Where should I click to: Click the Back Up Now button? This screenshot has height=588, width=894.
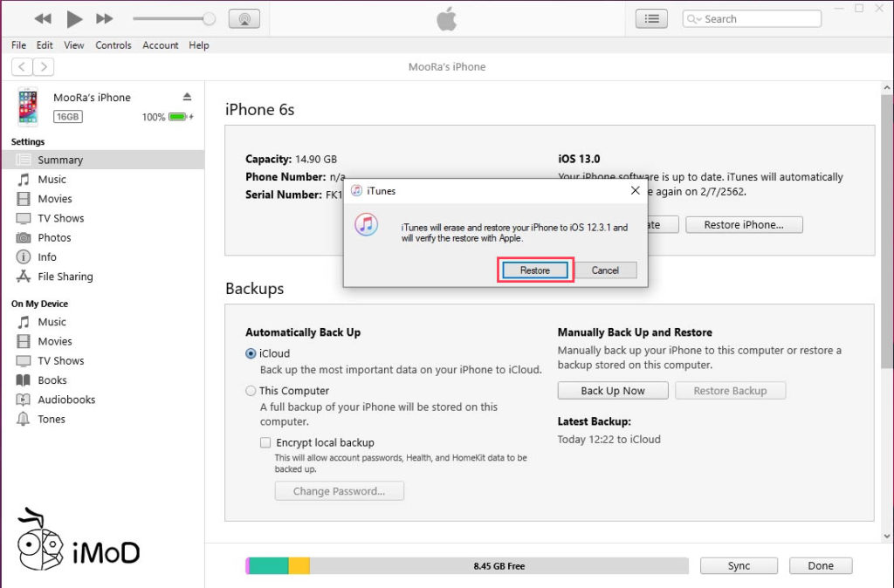click(x=613, y=391)
